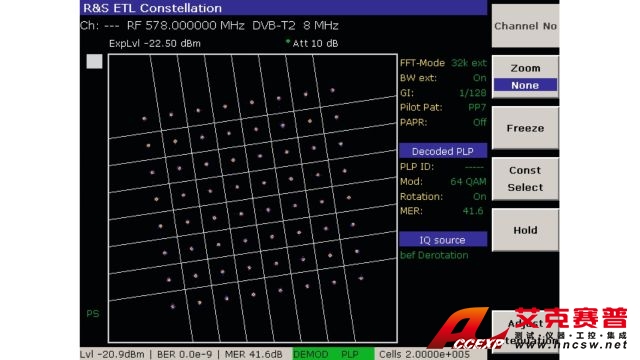Toggle the Hold softkey
The height and width of the screenshot is (360, 640).
coord(525,230)
